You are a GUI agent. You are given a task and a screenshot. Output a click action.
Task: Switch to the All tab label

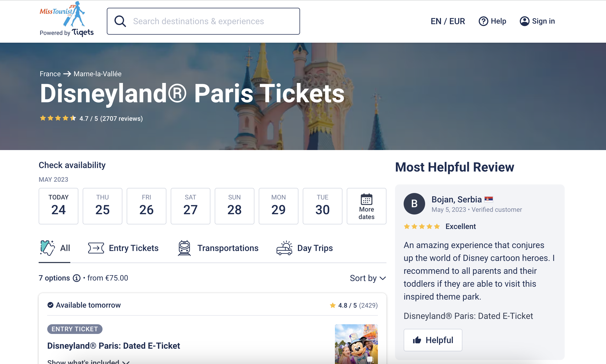click(65, 248)
